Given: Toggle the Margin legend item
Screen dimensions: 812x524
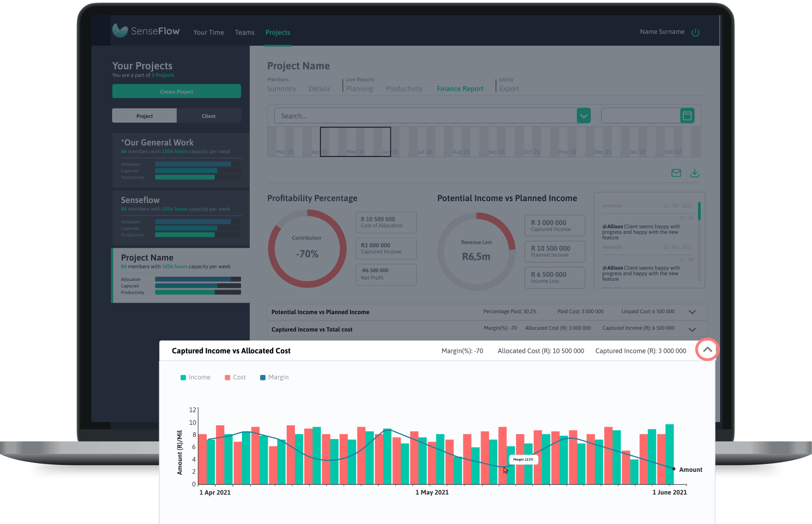Looking at the screenshot, I should (x=274, y=377).
